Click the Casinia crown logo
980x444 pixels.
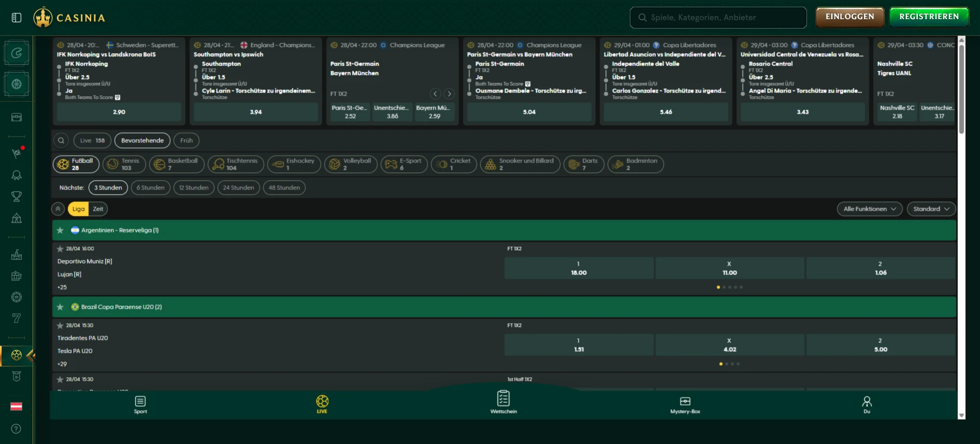coord(43,17)
